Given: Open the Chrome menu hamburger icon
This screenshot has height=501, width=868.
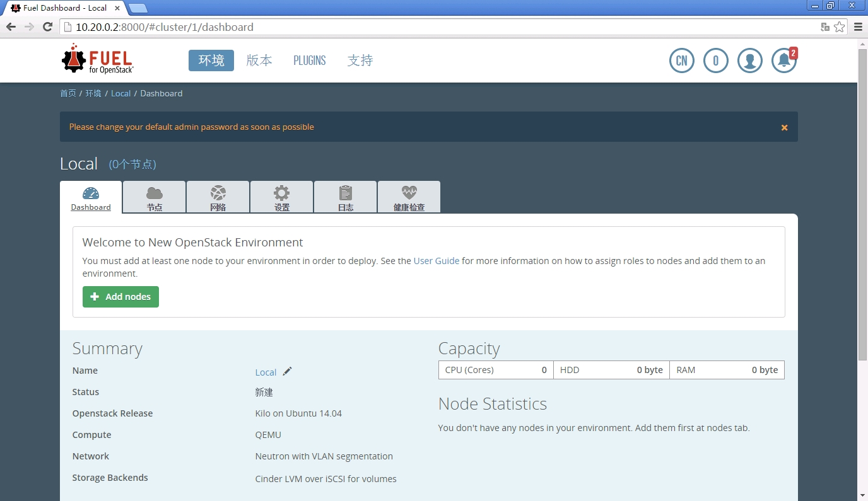Looking at the screenshot, I should coord(858,26).
